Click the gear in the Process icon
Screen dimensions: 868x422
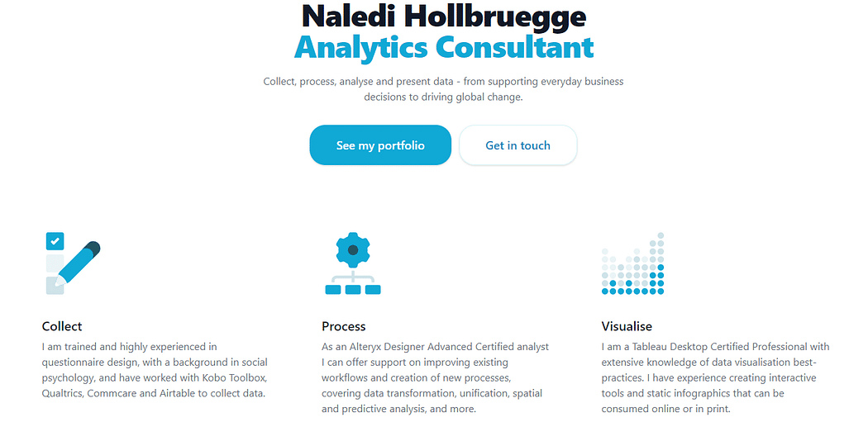click(x=353, y=250)
